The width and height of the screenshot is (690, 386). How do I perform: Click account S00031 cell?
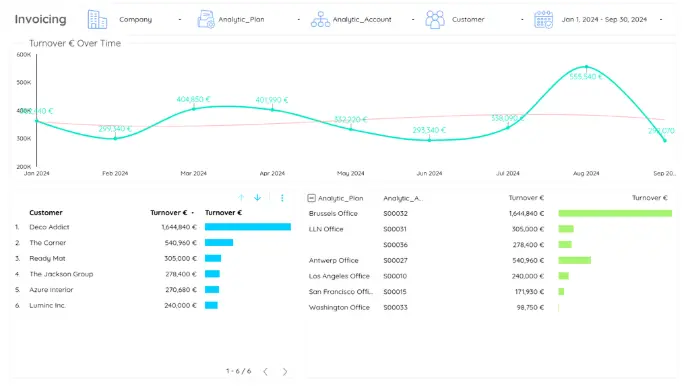click(395, 229)
